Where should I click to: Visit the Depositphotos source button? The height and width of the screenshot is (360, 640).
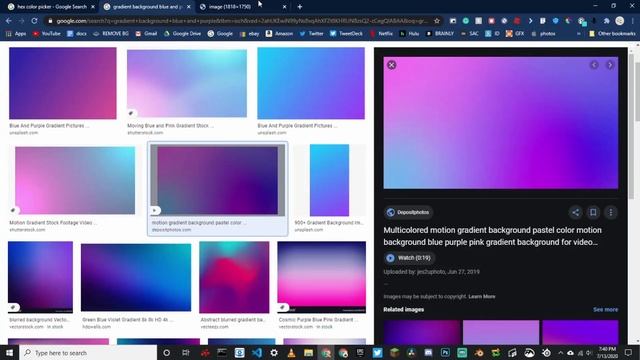pos(408,212)
